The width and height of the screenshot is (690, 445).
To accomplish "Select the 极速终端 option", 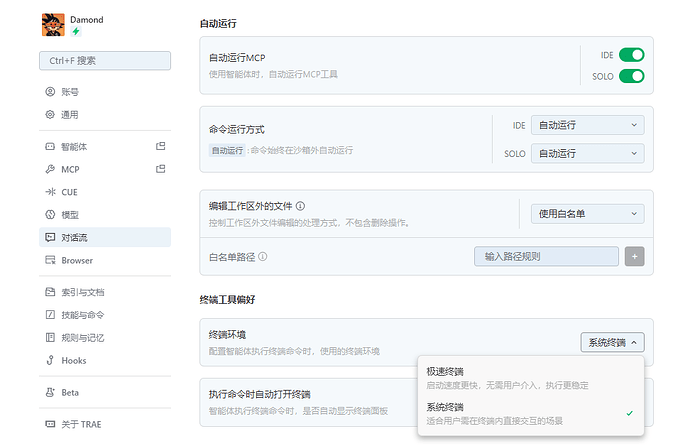I will pos(531,378).
